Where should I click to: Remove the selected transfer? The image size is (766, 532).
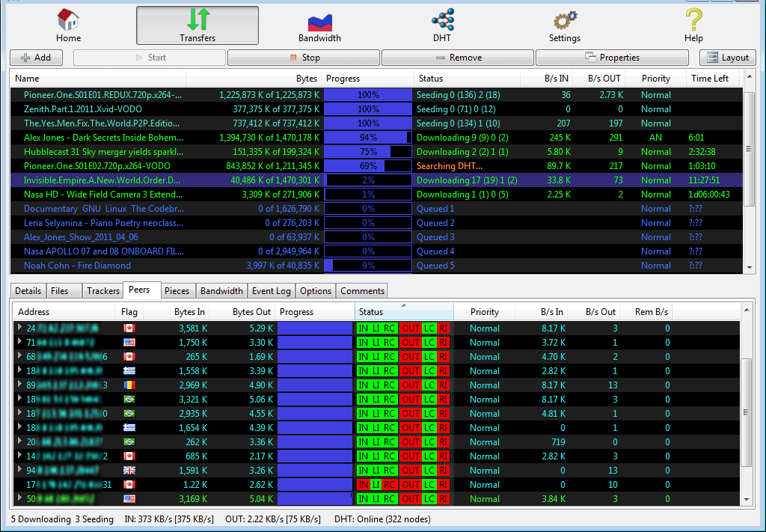[x=457, y=58]
